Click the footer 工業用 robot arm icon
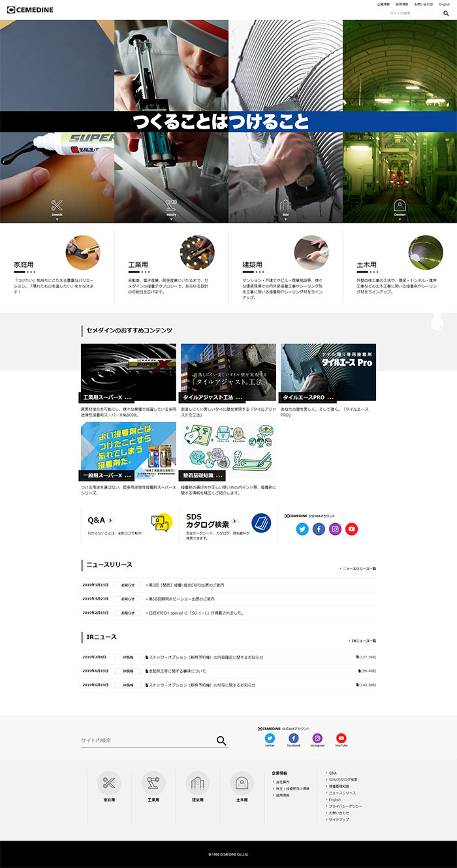 pyautogui.click(x=153, y=783)
